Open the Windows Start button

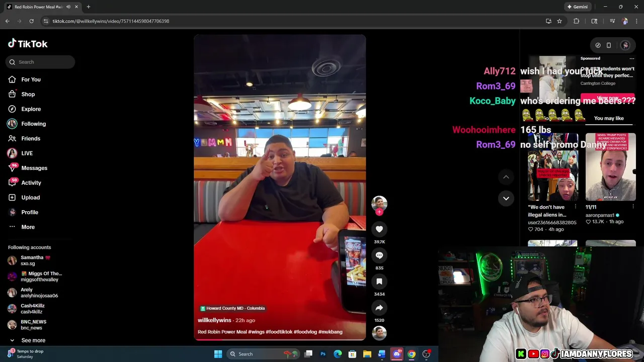(x=218, y=354)
